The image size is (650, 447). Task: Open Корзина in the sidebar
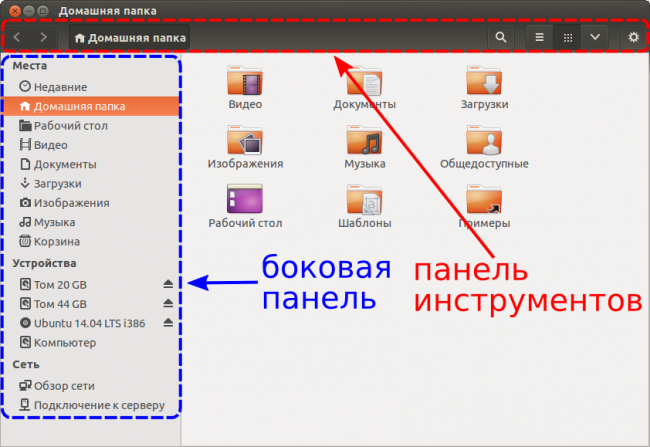click(x=91, y=241)
